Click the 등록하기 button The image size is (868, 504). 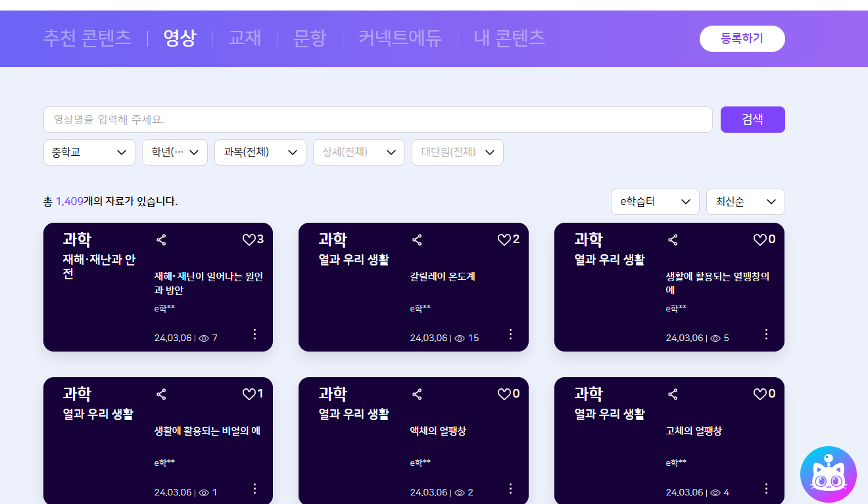(742, 39)
